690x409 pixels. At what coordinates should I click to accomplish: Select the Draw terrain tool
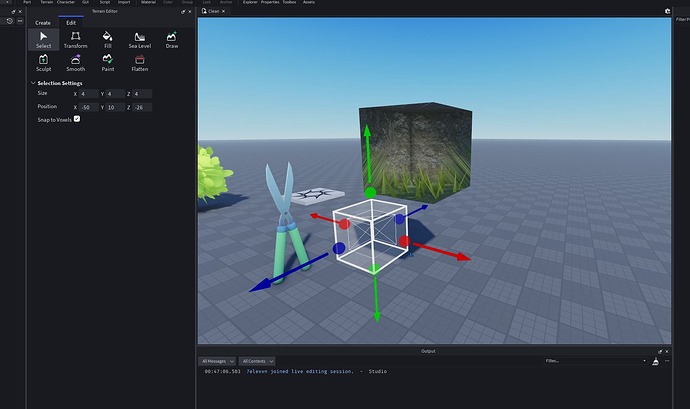[x=172, y=40]
